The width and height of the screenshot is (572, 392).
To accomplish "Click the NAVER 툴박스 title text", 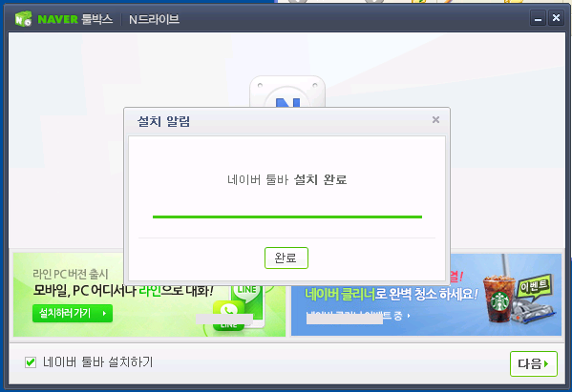I will point(75,19).
